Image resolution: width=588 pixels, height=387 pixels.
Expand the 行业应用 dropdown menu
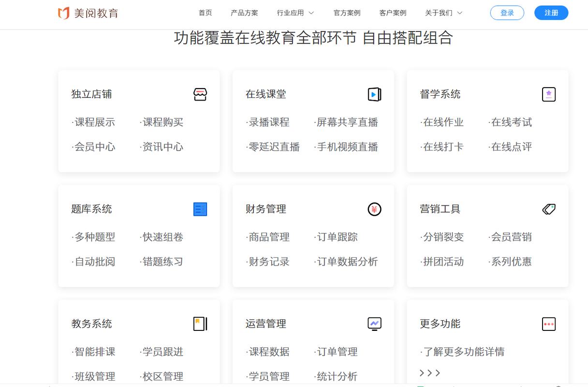click(x=295, y=13)
